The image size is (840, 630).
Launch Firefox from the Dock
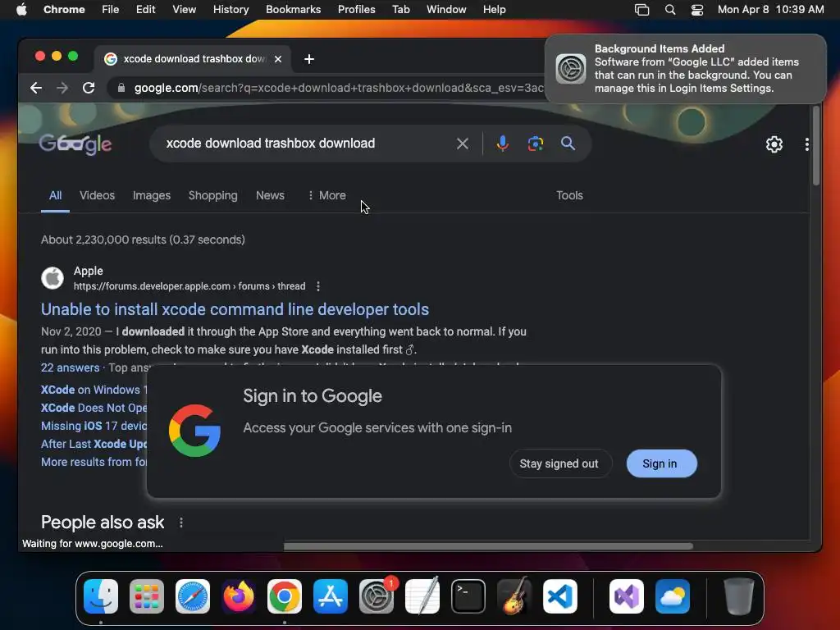pyautogui.click(x=239, y=596)
